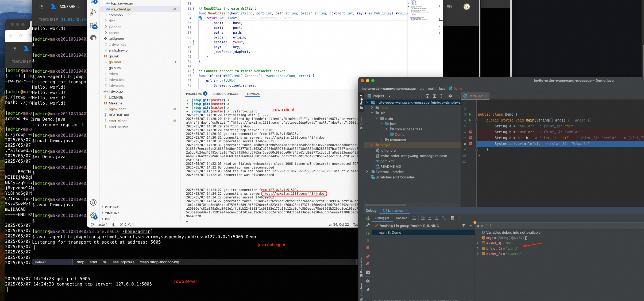
Task: Select the Demo.java editor tab
Action: 476,96
